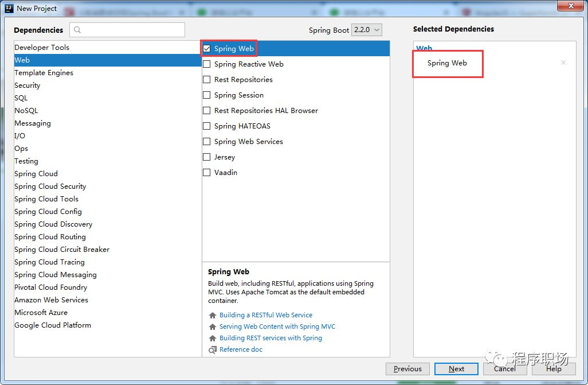Select Spring Cloud Routing category
The image size is (588, 385).
(108, 236)
